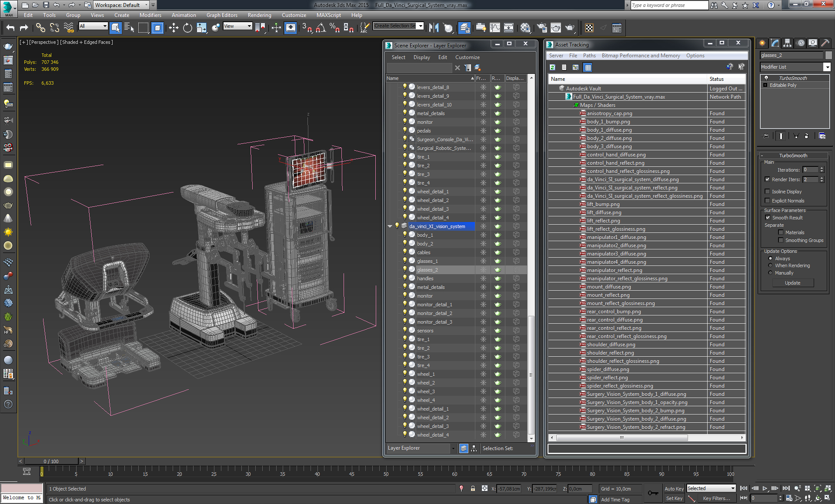835x504 pixels.
Task: Select the When Rendering radio button
Action: (x=770, y=265)
